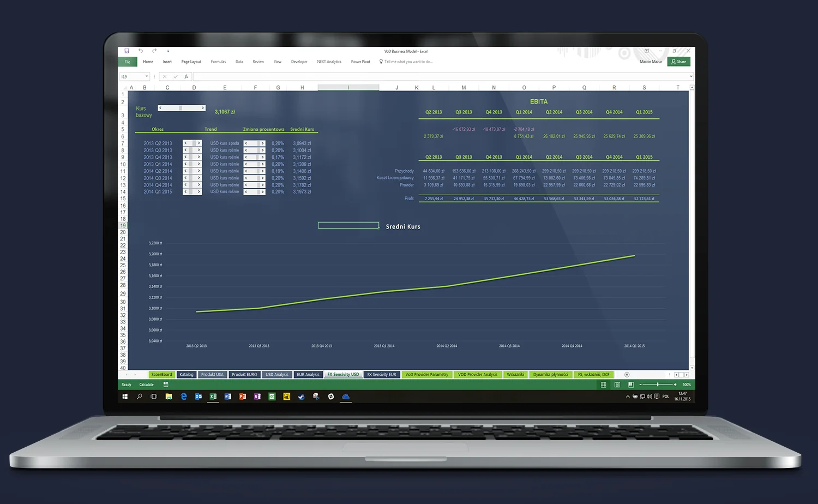Open the Power Pivot ribbon tab
The width and height of the screenshot is (818, 504).
[x=360, y=62]
